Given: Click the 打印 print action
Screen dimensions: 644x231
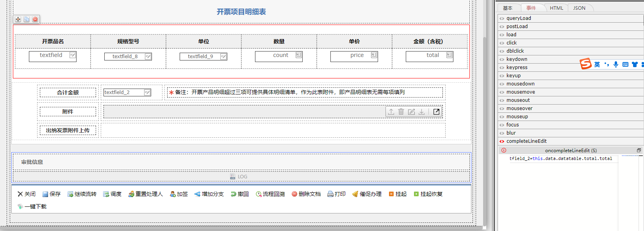Looking at the screenshot, I should click(337, 194).
